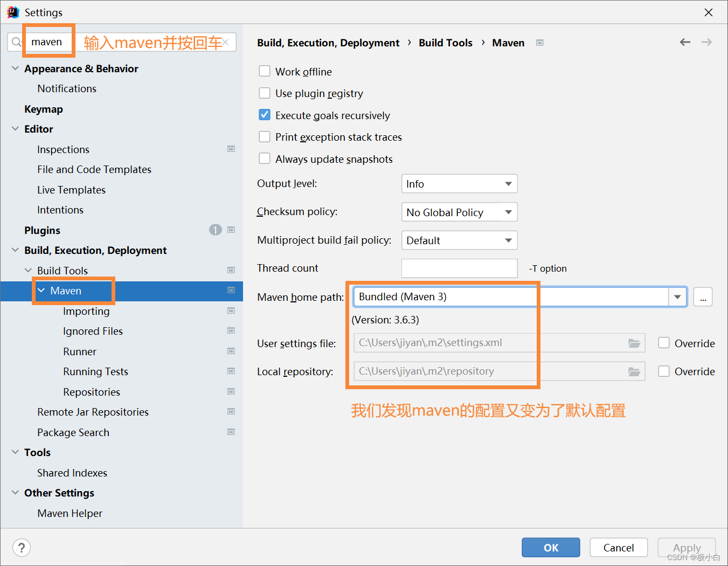Check Override for User settings file
The image size is (728, 566).
[664, 343]
